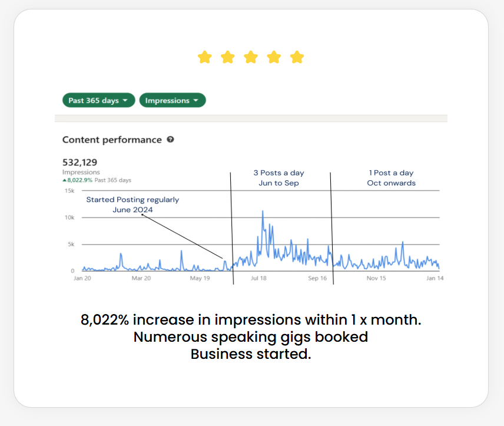Click the green up-arrow beside 8,022.9%
Image resolution: width=504 pixels, height=426 pixels.
[x=65, y=180]
